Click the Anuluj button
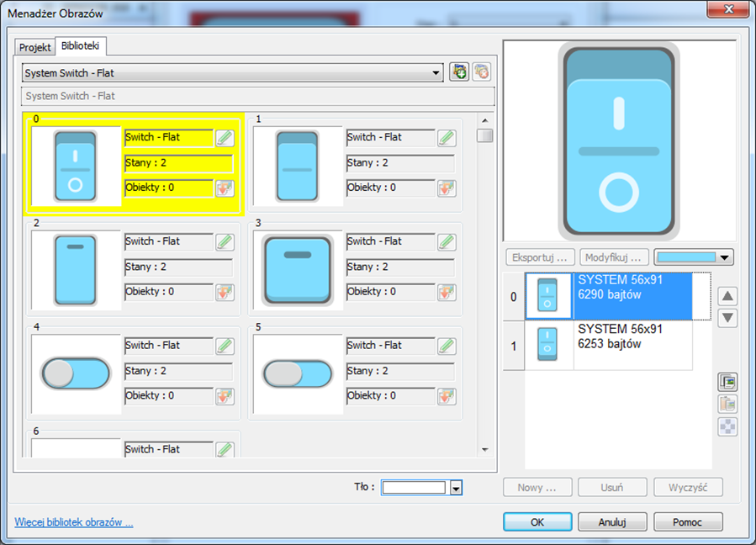 tap(612, 521)
